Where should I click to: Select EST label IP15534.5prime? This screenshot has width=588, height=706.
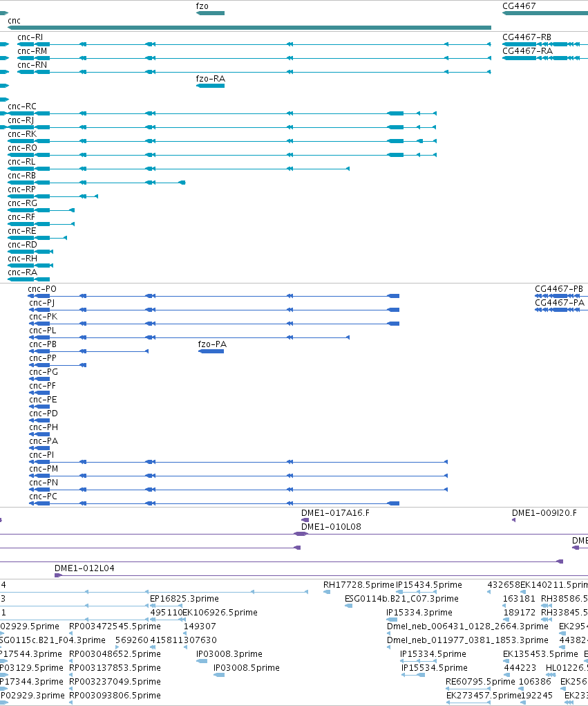(x=434, y=668)
